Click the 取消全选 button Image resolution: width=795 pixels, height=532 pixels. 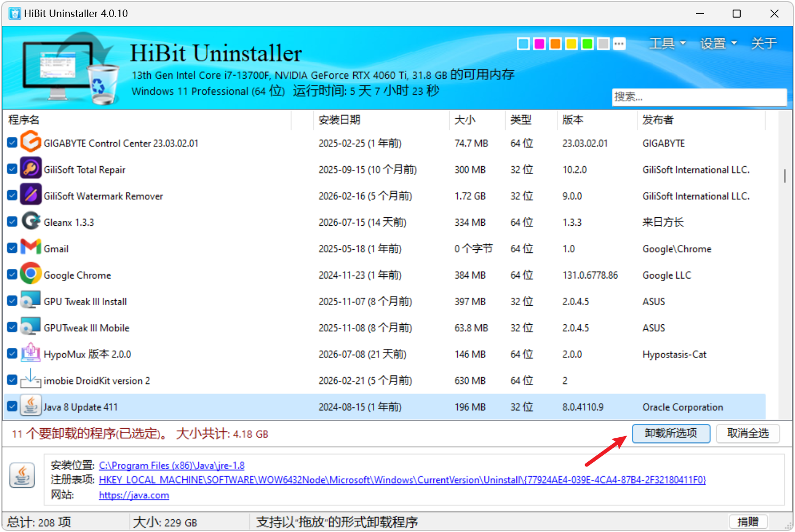click(x=748, y=433)
